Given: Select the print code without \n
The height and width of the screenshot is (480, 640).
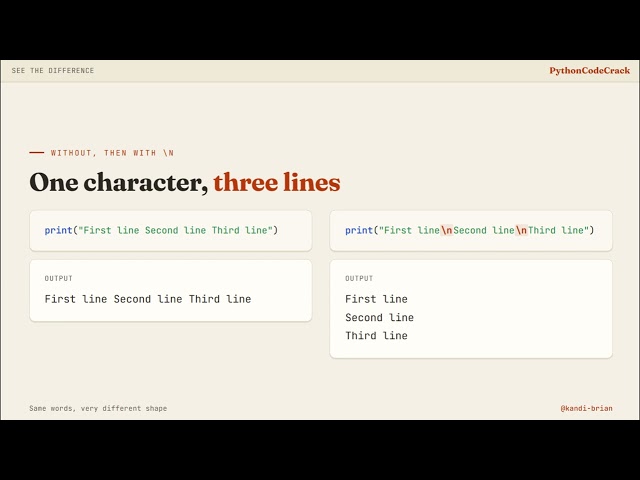Looking at the screenshot, I should click(x=161, y=230).
